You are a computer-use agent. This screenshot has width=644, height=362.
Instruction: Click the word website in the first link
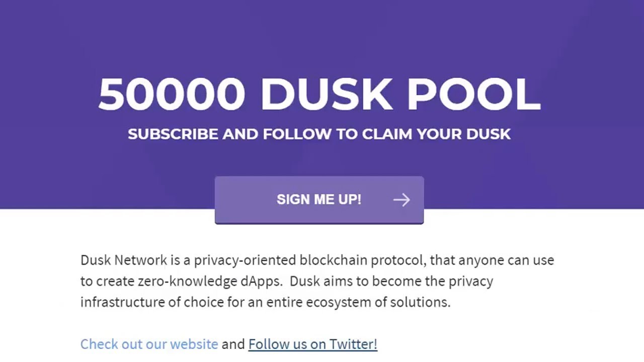coord(194,344)
